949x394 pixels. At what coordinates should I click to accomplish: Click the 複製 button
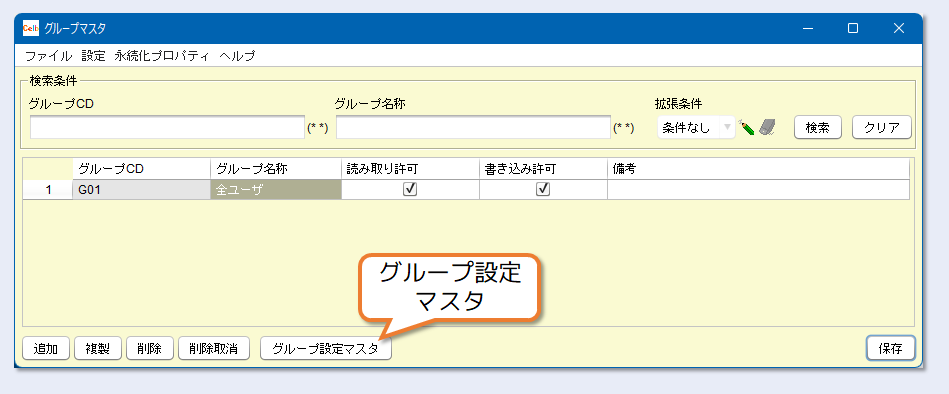tap(98, 349)
